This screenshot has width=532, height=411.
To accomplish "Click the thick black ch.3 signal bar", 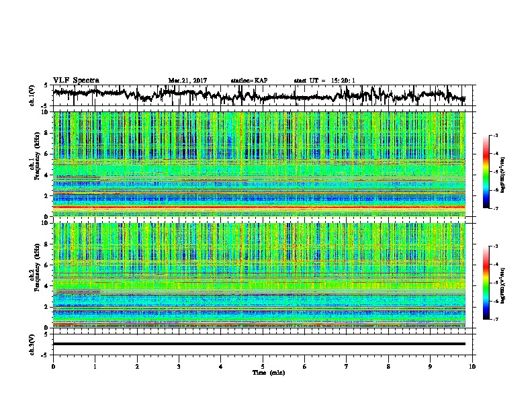I will pos(259,344).
